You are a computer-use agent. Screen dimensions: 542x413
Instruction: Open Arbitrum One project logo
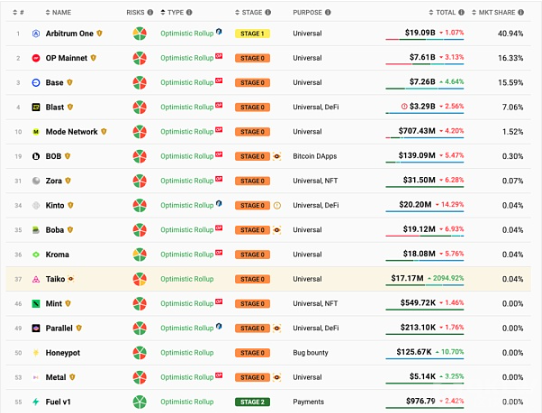click(36, 34)
